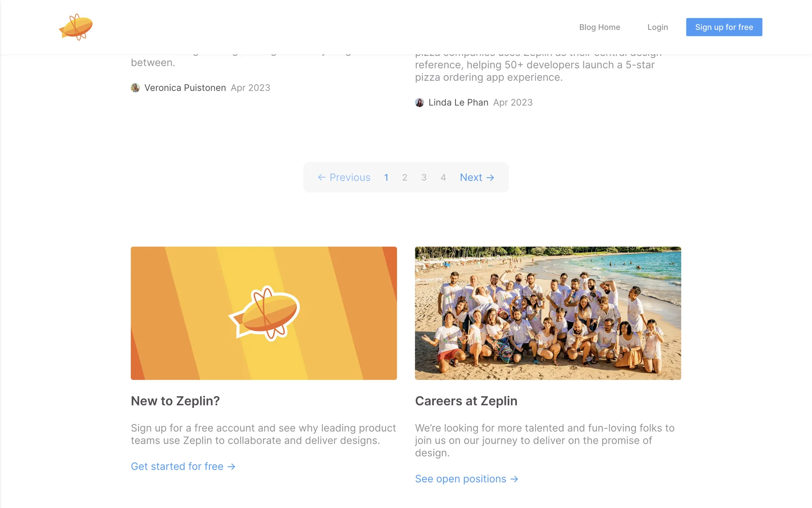The image size is (812, 508).
Task: Open the New to Zeplin? heading
Action: [175, 401]
